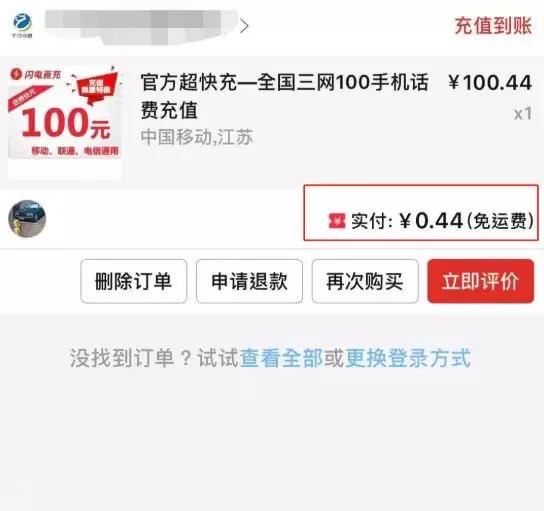Open the 官方超快充 product title
The height and width of the screenshot is (511, 544).
284,96
